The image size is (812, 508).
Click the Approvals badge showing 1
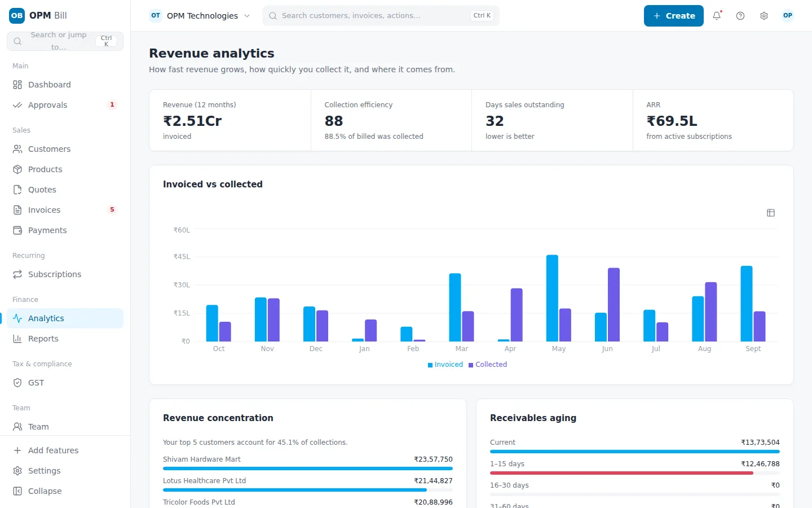(112, 105)
